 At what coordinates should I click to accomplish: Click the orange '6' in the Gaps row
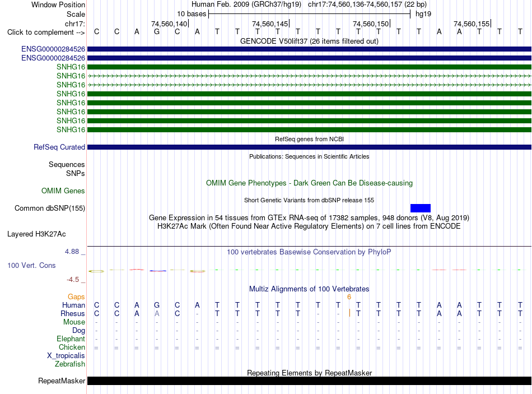point(349,297)
